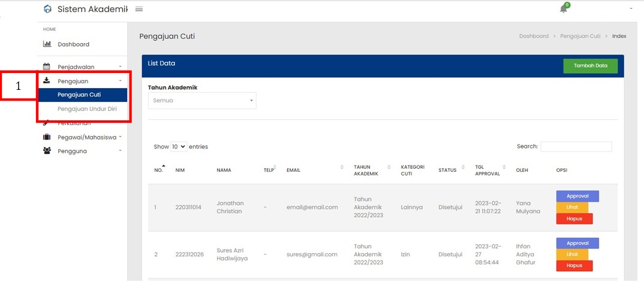The image size is (644, 285).
Task: Open the notification bell icon
Action: point(564,9)
